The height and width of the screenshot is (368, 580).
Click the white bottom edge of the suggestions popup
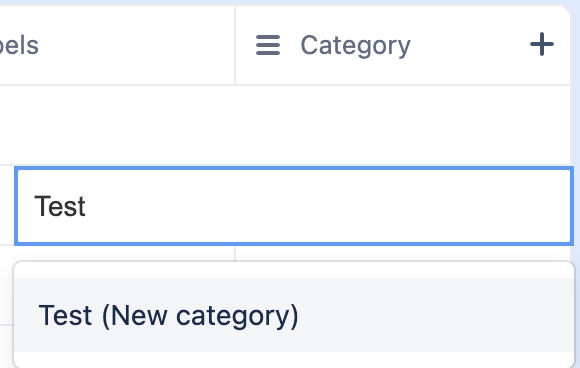point(294,359)
